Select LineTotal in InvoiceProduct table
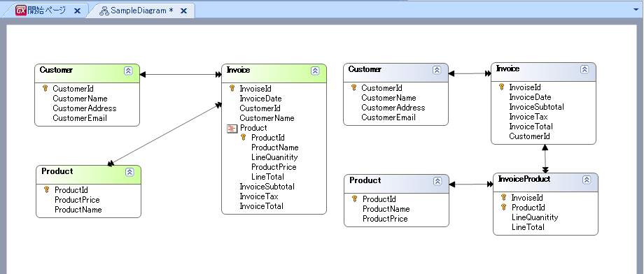Screen dimensions: 644x274 [x=528, y=227]
